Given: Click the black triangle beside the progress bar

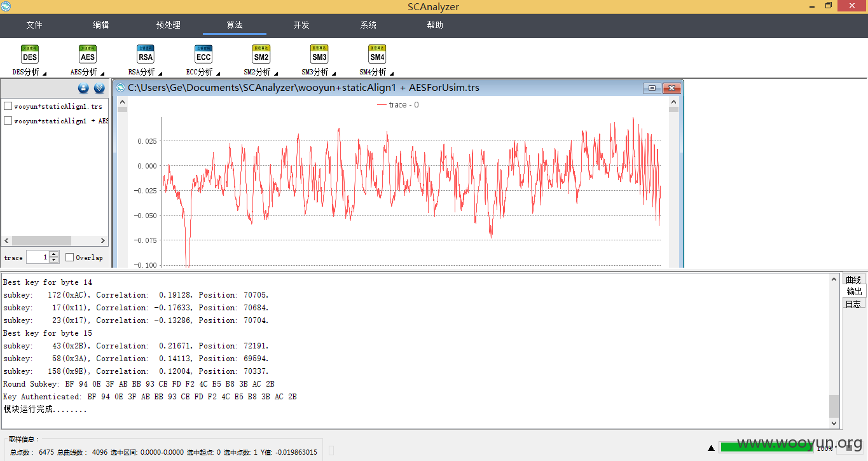Looking at the screenshot, I should 712,448.
